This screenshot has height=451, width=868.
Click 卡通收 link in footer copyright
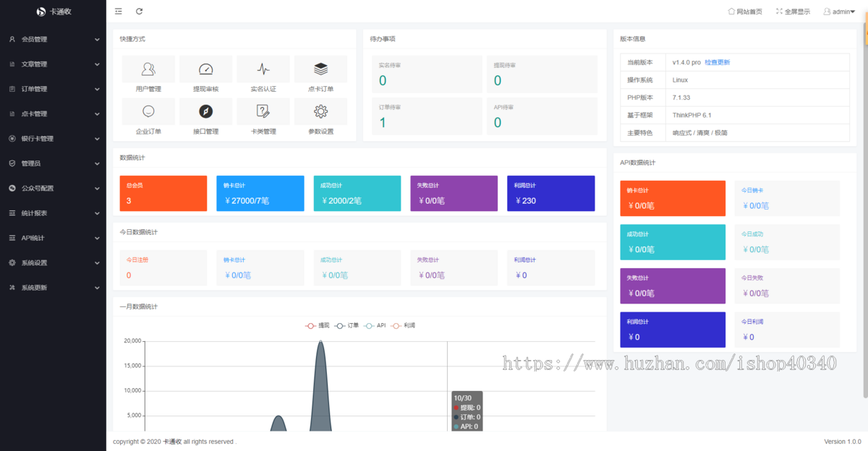[x=171, y=442]
